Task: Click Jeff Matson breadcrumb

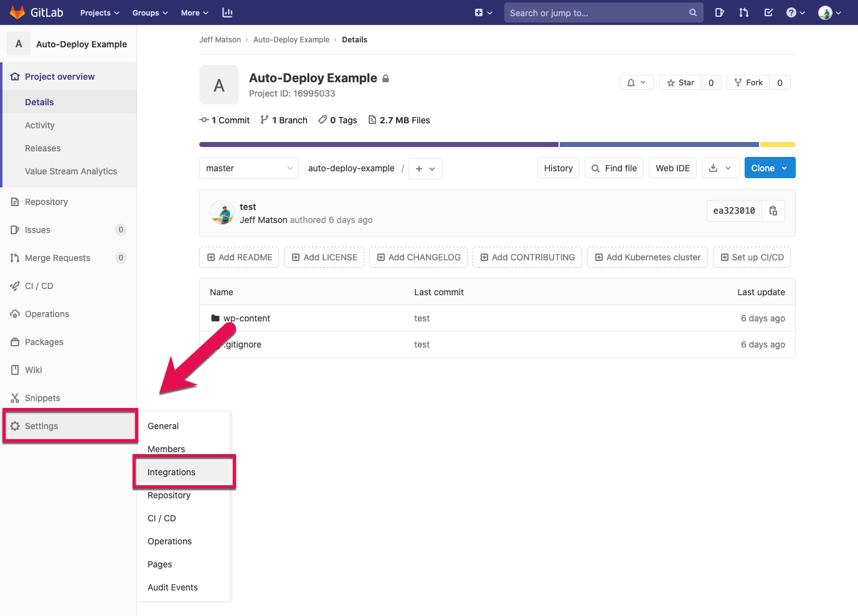Action: [x=220, y=39]
